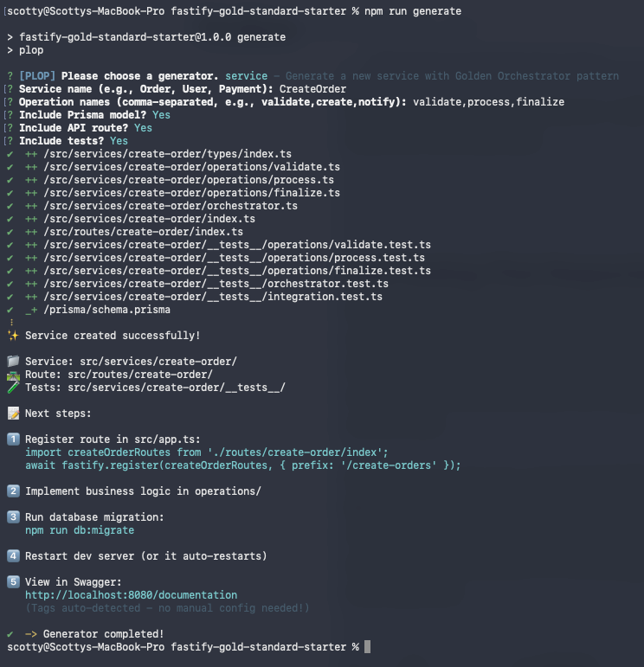644x667 pixels.
Task: Click the test tube emoji beside Tests path
Action: coord(12,388)
